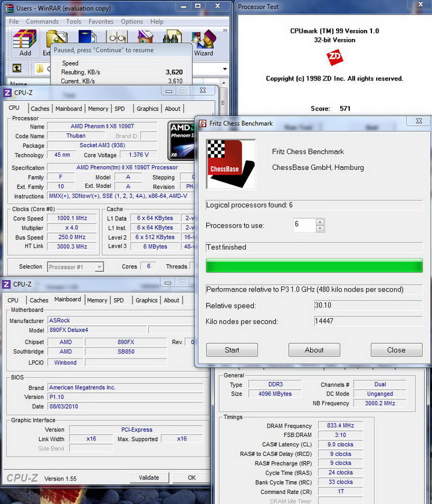The width and height of the screenshot is (432, 504).
Task: Click the Add icon in WinRAR toolbar
Action: pos(25,43)
